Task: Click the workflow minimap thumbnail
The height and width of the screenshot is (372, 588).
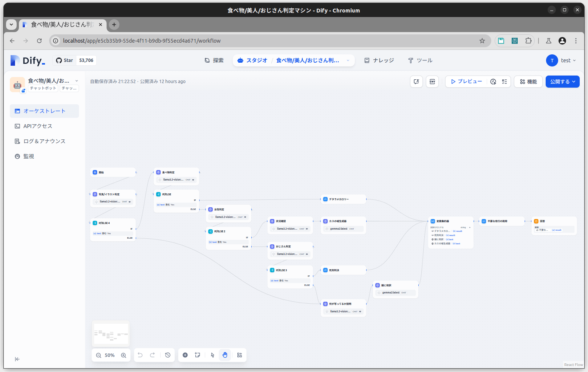Action: (111, 333)
